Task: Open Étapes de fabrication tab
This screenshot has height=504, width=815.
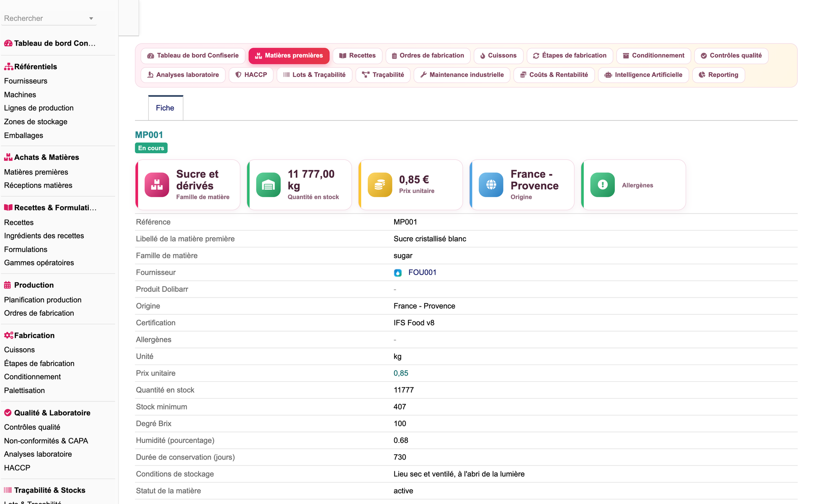Action: (x=570, y=56)
